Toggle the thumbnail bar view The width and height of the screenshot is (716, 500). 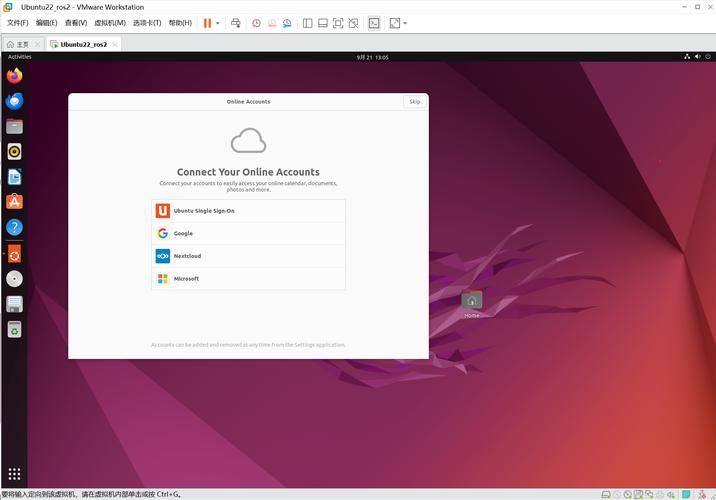(323, 23)
